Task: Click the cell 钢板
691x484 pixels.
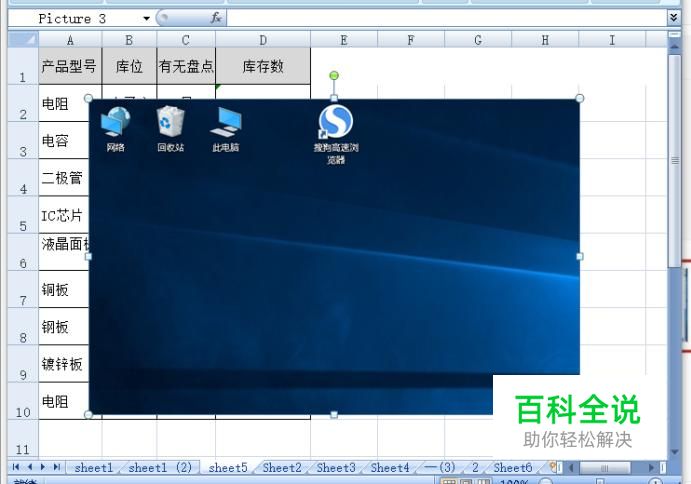Action: pyautogui.click(x=64, y=327)
